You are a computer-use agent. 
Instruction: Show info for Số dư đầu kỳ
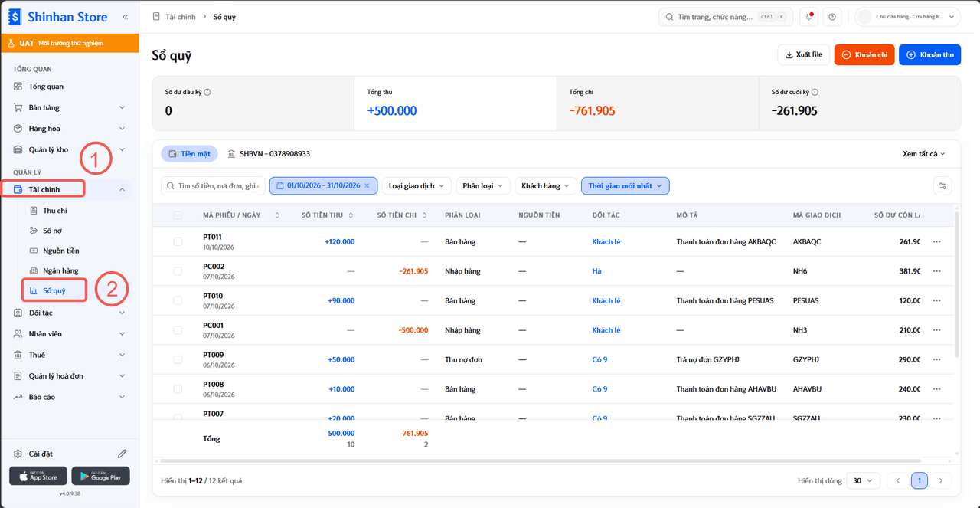(207, 92)
